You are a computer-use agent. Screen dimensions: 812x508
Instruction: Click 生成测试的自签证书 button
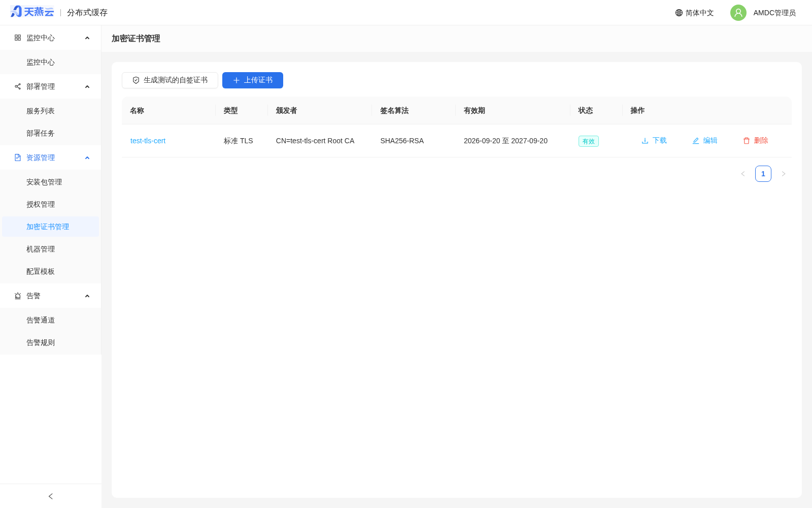pos(170,80)
